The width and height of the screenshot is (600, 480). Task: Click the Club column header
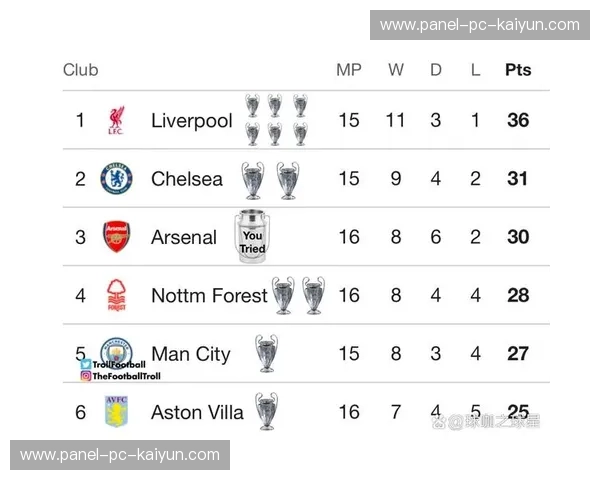click(80, 70)
